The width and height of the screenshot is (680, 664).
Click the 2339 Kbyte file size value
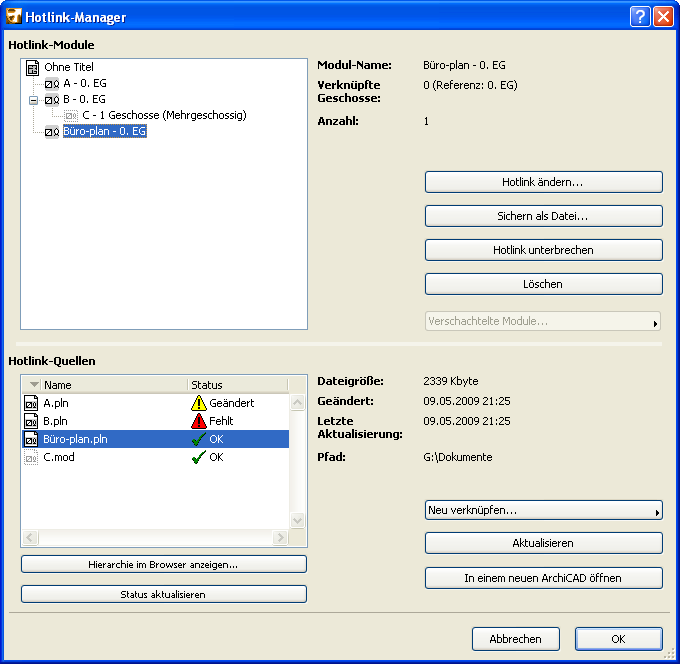point(451,381)
